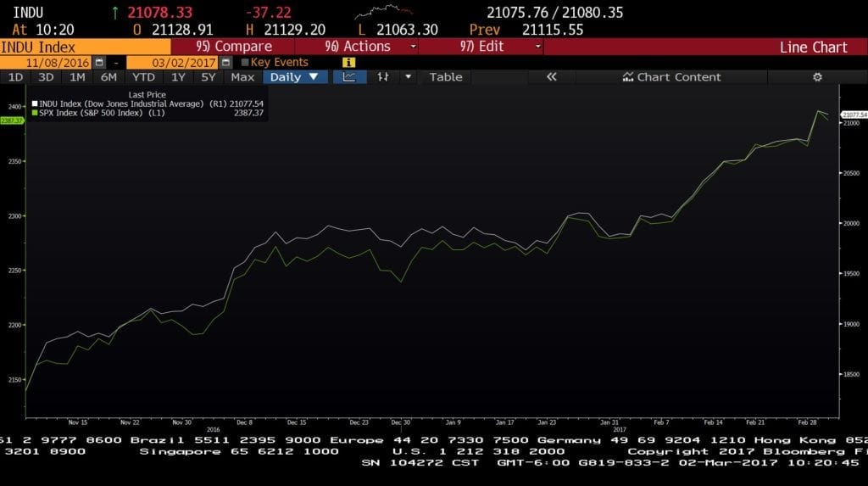868x486 pixels.
Task: Select the 3D range tab
Action: coord(46,77)
